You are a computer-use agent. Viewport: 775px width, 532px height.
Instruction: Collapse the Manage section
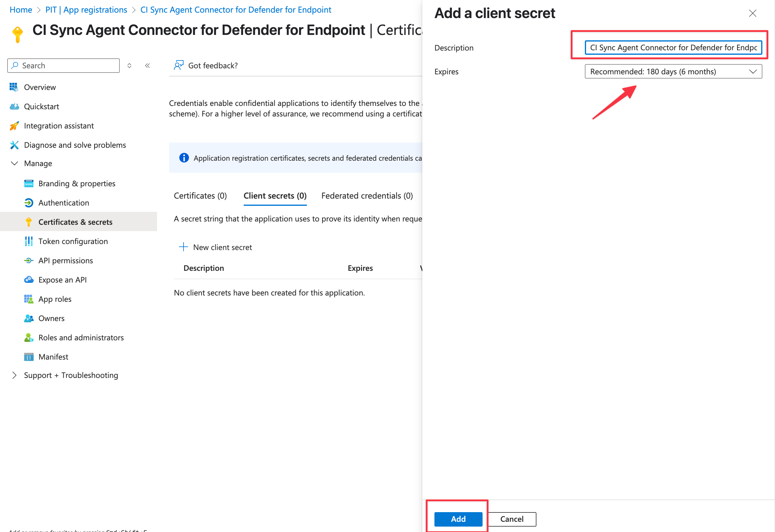click(14, 163)
